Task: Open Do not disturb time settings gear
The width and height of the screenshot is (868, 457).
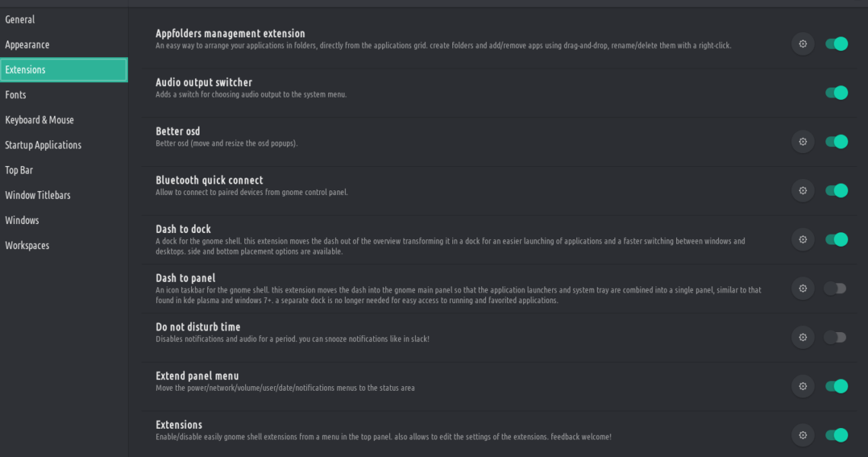Action: (x=803, y=337)
